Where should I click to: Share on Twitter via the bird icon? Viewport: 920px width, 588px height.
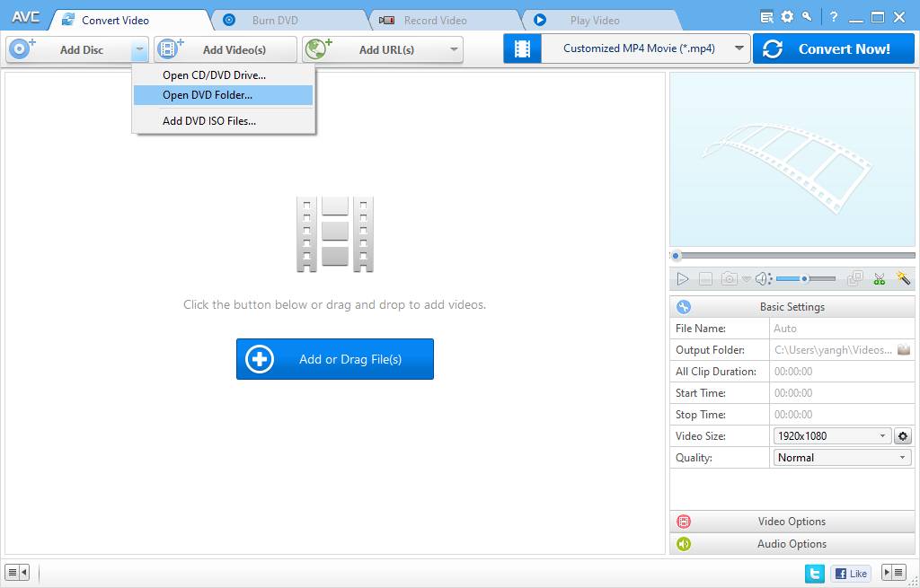click(x=814, y=573)
